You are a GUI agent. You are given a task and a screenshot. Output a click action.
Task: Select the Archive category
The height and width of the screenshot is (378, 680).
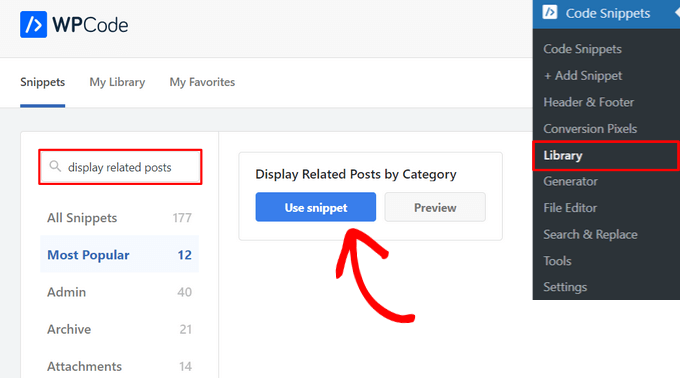(x=119, y=329)
